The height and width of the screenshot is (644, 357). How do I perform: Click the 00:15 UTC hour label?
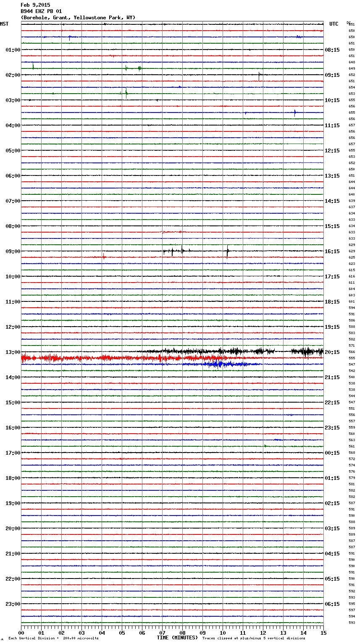coord(332,453)
